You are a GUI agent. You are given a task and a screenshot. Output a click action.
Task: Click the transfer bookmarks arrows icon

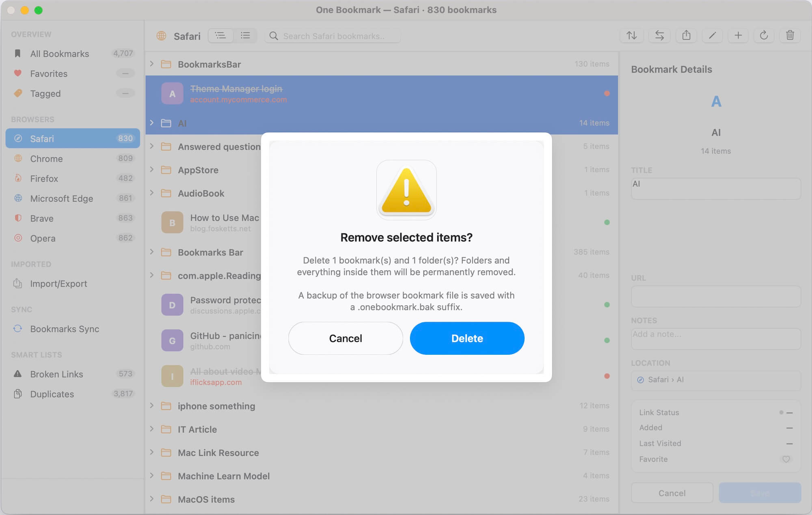(x=659, y=36)
